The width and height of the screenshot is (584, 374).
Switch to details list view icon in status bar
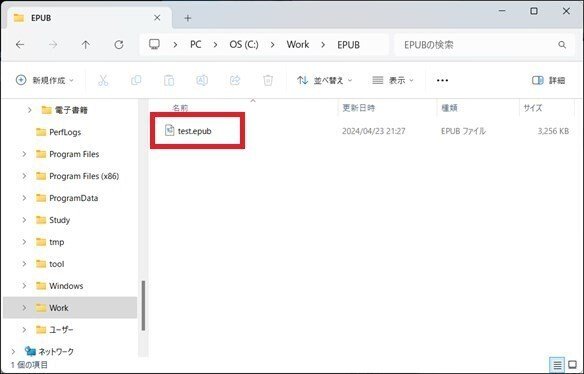pos(557,365)
